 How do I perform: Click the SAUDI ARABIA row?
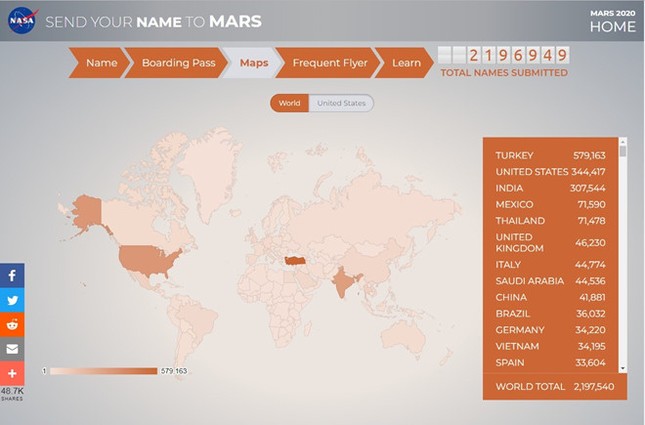(550, 281)
